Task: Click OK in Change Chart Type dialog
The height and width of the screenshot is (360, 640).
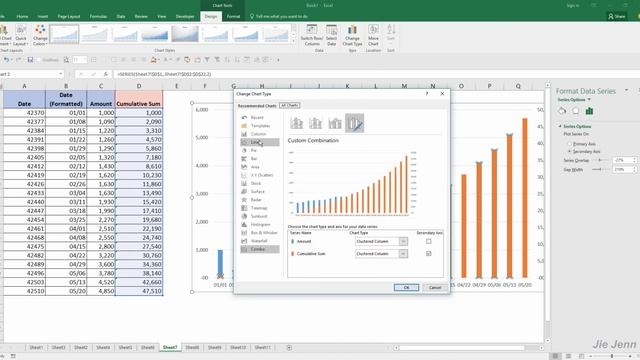Action: point(406,287)
